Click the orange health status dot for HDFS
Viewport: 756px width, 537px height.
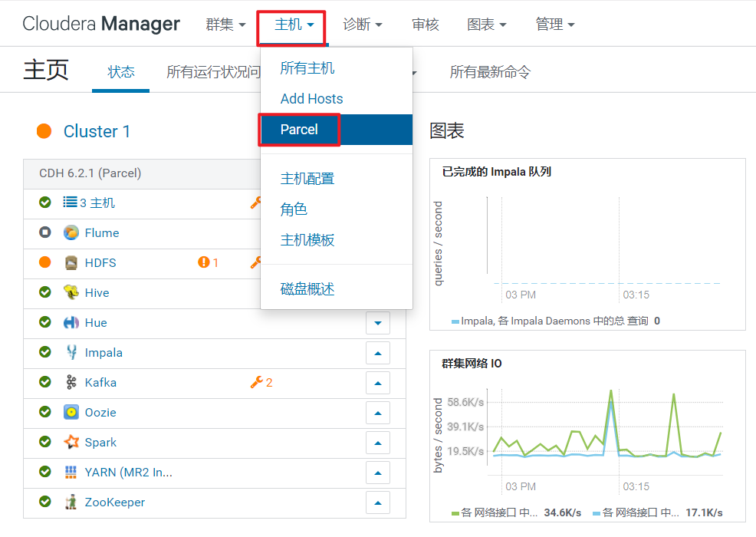(44, 262)
